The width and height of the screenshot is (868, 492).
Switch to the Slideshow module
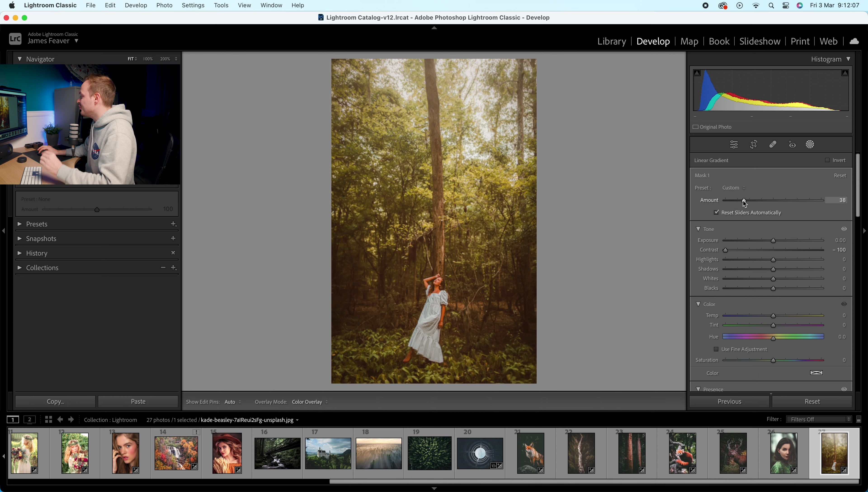point(759,41)
